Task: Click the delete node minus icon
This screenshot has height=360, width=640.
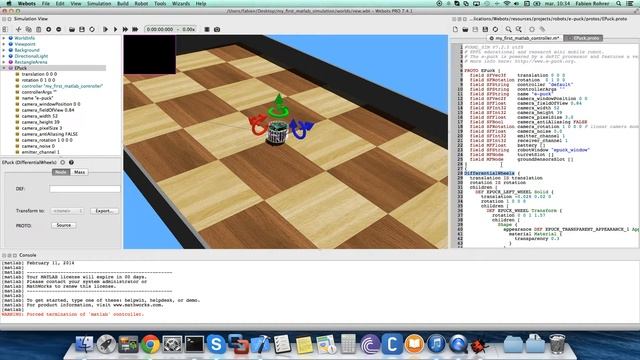Action: [58, 29]
